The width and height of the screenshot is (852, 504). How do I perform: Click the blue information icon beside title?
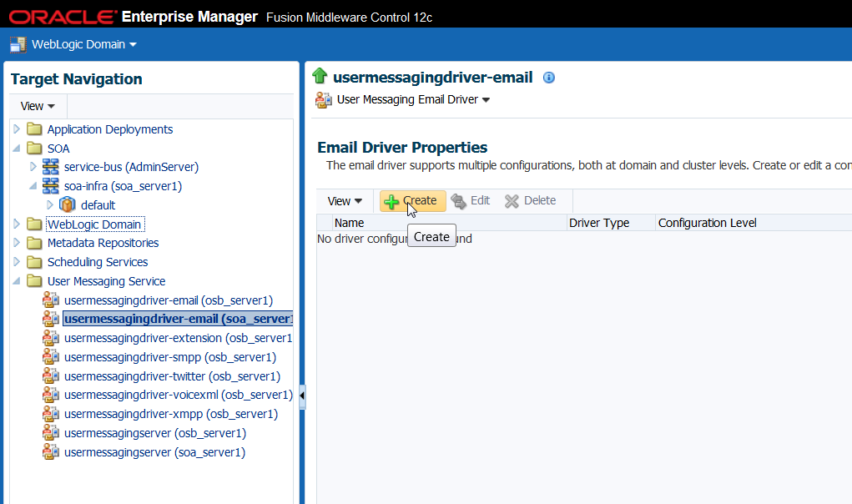(549, 78)
